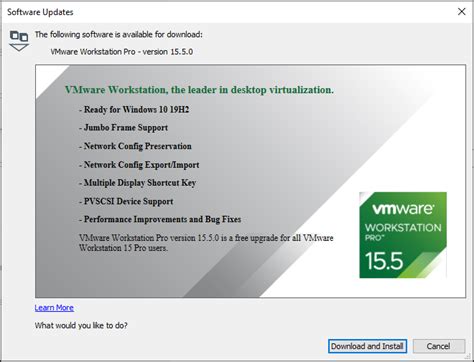Click the 'Jumbo Frame Support' line

[x=123, y=128]
